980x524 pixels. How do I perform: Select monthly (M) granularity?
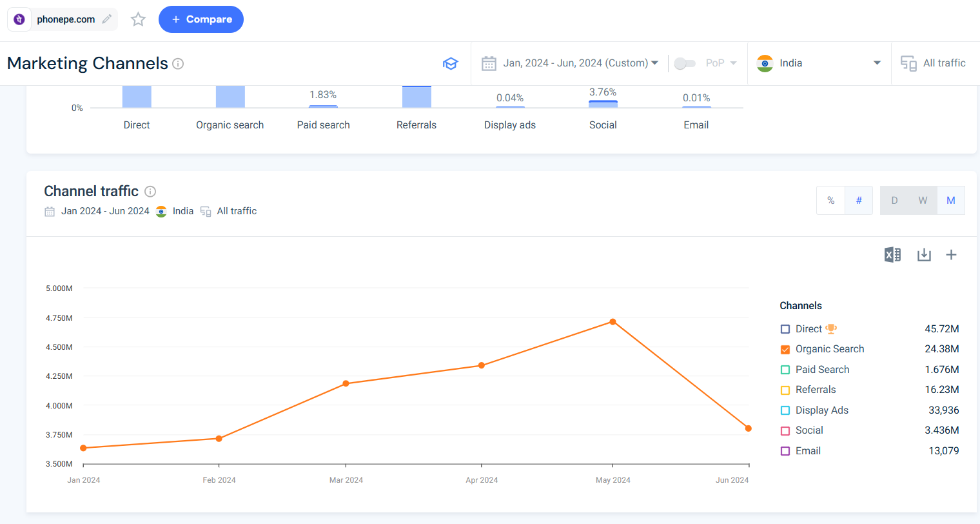pyautogui.click(x=951, y=201)
